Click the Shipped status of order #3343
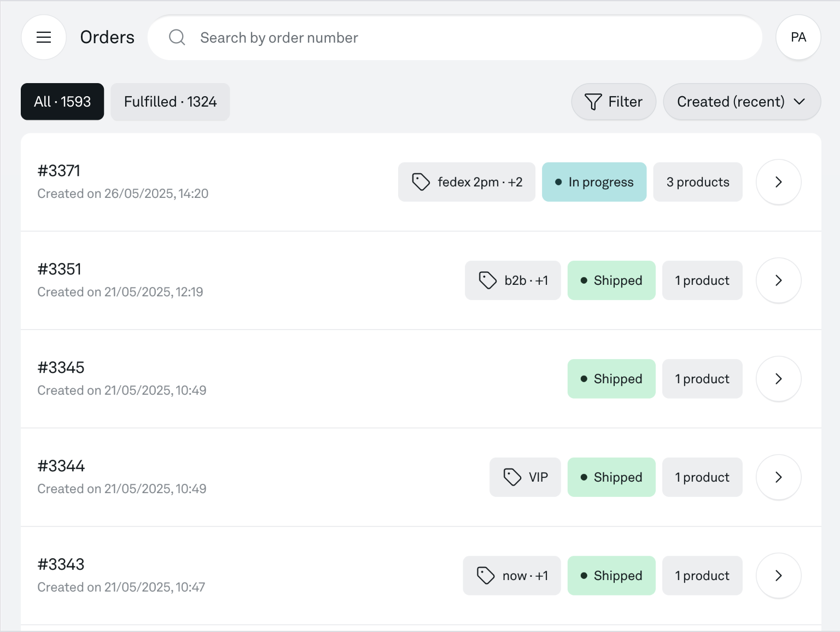Viewport: 840px width, 632px height. (x=611, y=576)
